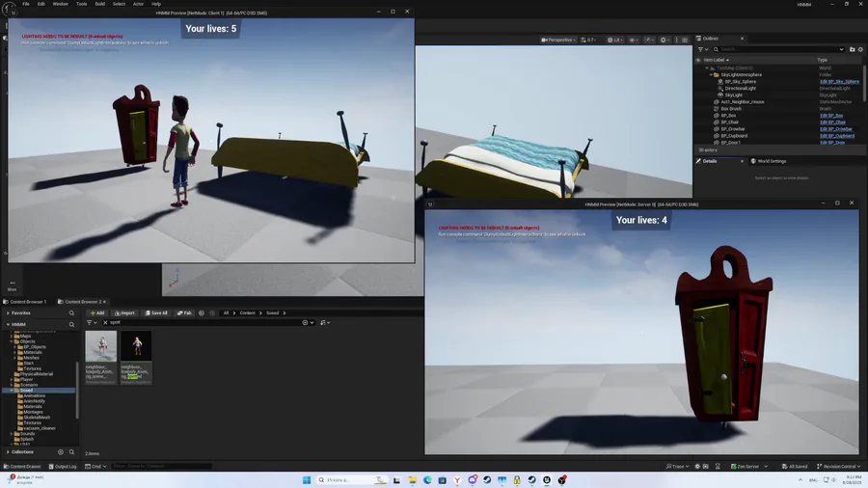The image size is (868, 488).
Task: Open the Select menu
Action: point(119,4)
